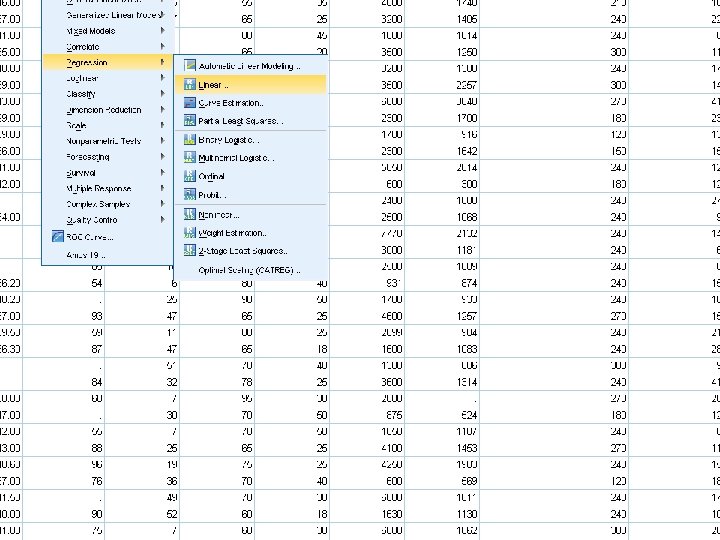Choose the Amos 19 menu entry
The width and height of the screenshot is (720, 540).
click(x=107, y=255)
